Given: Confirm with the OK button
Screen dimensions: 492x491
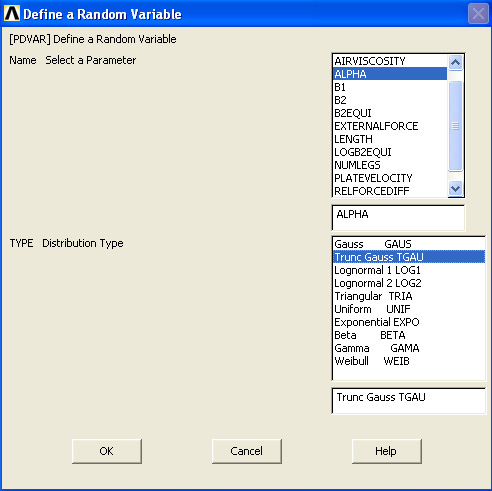Looking at the screenshot, I should point(107,451).
